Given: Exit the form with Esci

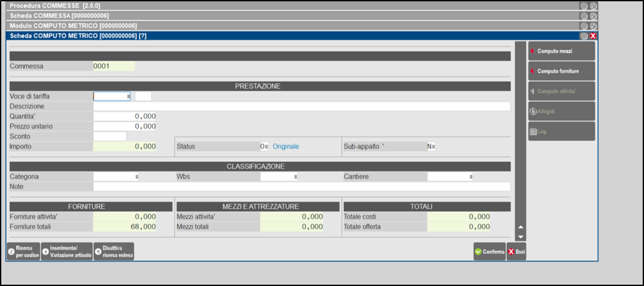Looking at the screenshot, I should tap(516, 252).
